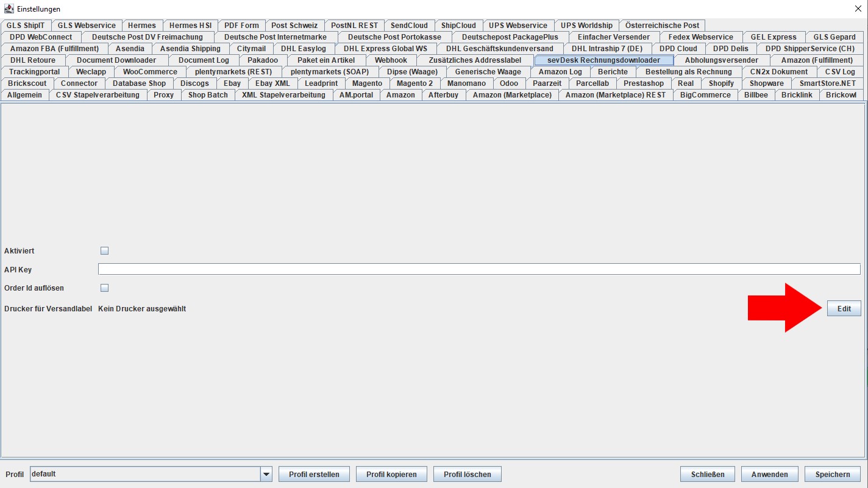The image size is (868, 488).
Task: Open the CSV Log tab
Action: (x=840, y=72)
